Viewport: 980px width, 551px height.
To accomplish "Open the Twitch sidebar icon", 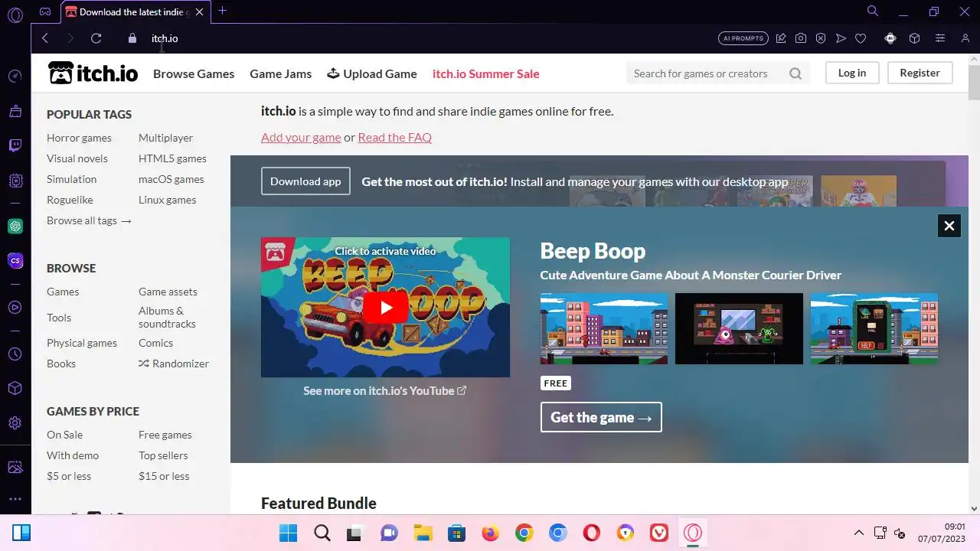I will [15, 145].
